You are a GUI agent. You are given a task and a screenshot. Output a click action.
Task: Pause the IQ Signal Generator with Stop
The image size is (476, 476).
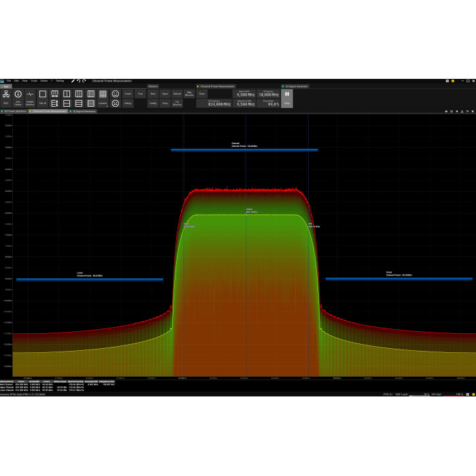[x=287, y=99]
